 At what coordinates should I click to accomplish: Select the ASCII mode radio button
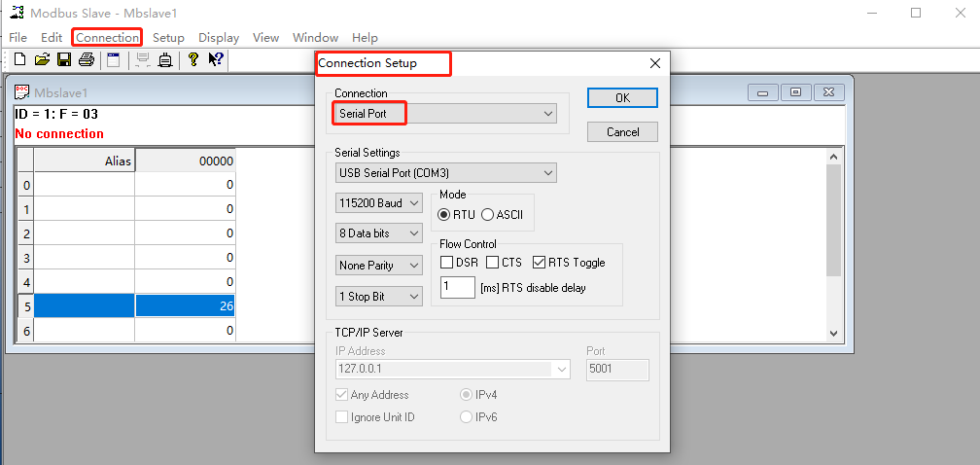[487, 214]
